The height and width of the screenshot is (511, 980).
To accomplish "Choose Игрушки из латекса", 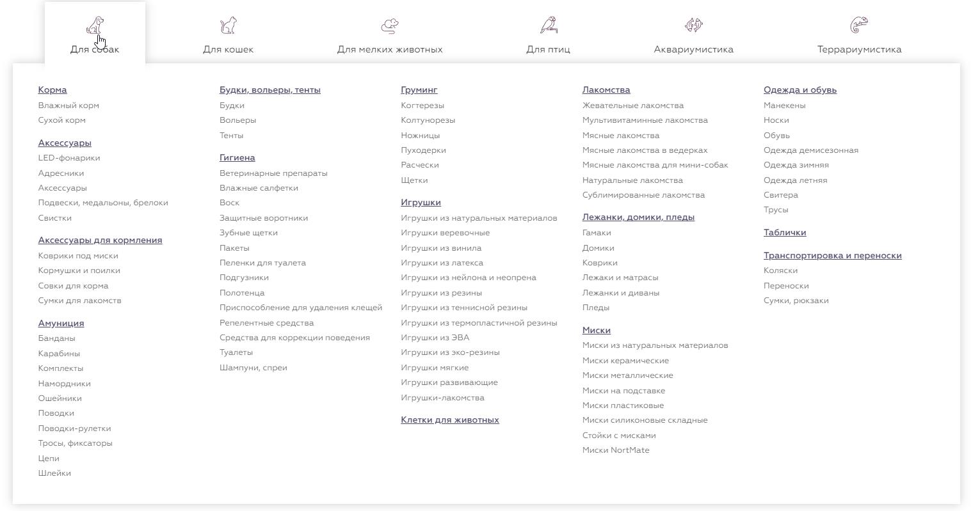I will coord(442,263).
